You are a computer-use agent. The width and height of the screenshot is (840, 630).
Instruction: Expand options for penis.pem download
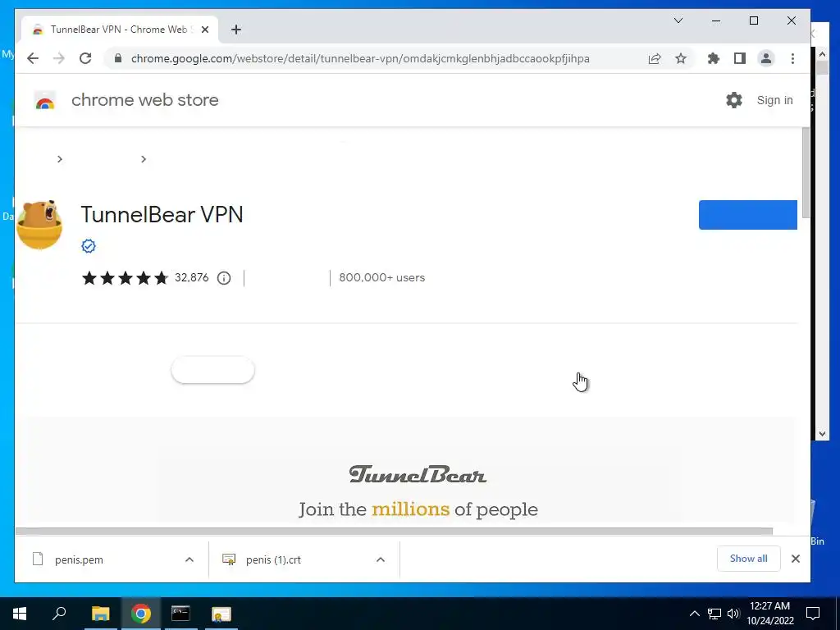(189, 559)
